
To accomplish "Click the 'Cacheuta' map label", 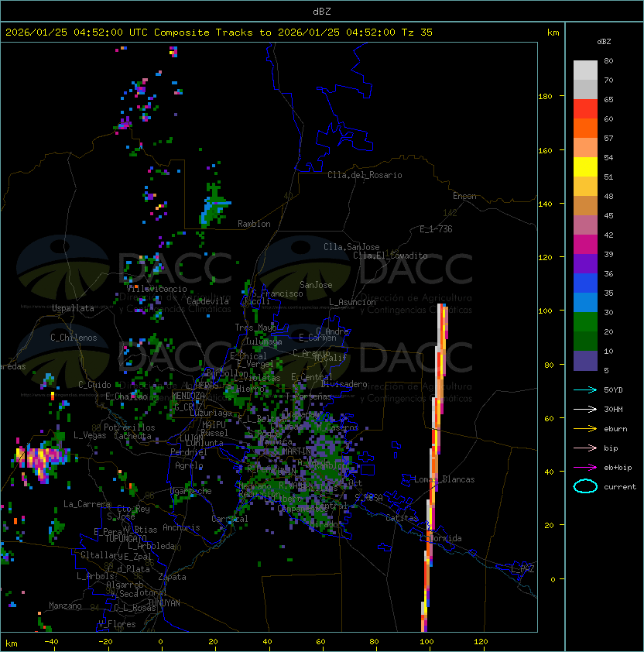I will coord(132,436).
